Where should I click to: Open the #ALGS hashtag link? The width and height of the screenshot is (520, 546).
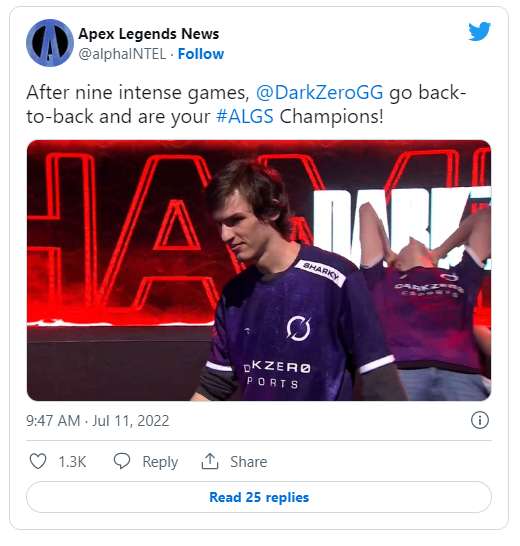[245, 116]
